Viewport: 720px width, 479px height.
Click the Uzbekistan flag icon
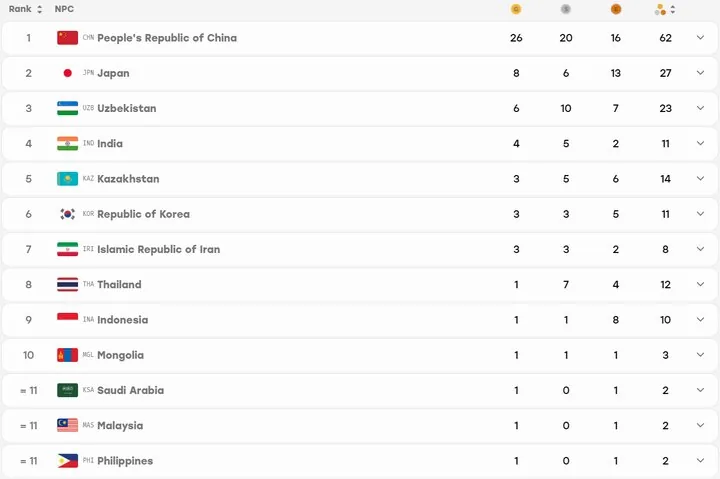click(x=68, y=108)
